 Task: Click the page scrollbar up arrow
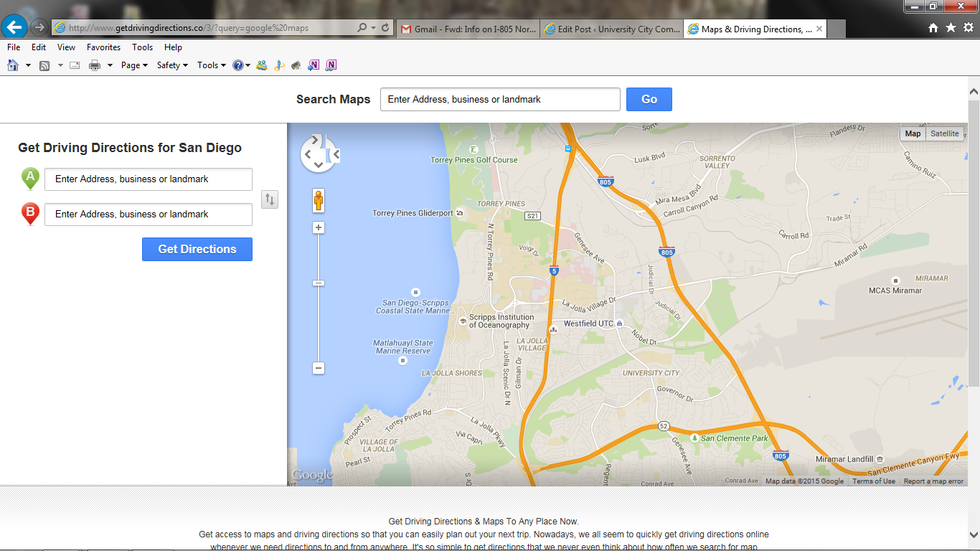click(x=974, y=92)
